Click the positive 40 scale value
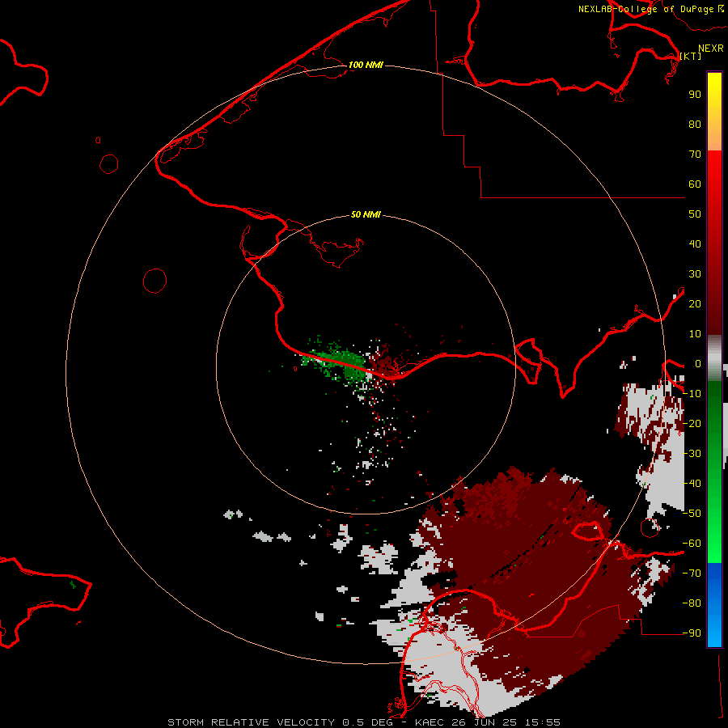Screen dimensions: 728x728 [x=695, y=243]
